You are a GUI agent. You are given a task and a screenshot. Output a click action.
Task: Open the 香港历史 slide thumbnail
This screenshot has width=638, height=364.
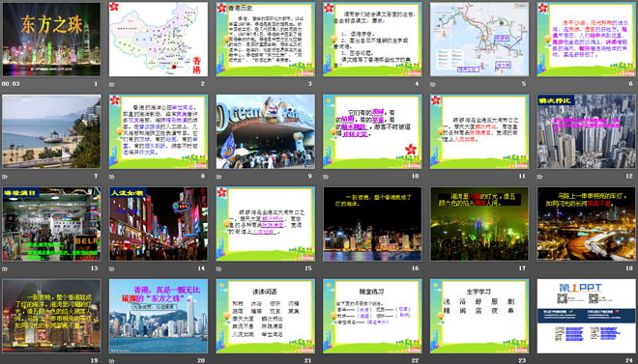pos(265,39)
